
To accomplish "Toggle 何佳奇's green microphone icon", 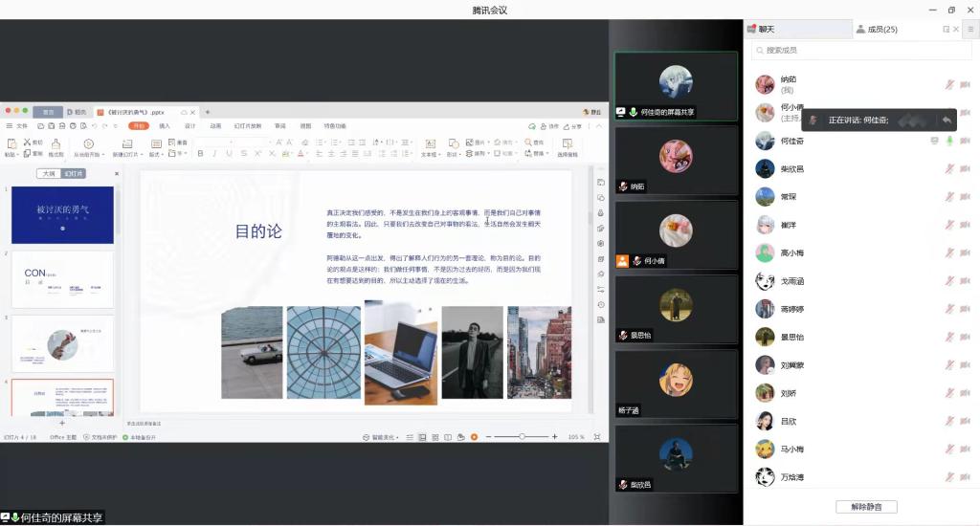I will [949, 141].
